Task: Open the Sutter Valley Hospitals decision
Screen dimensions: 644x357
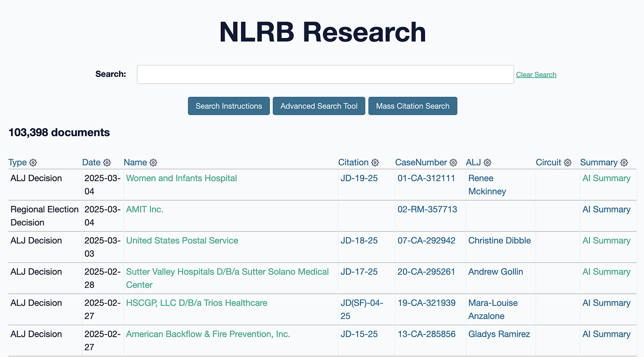Action: 227,278
